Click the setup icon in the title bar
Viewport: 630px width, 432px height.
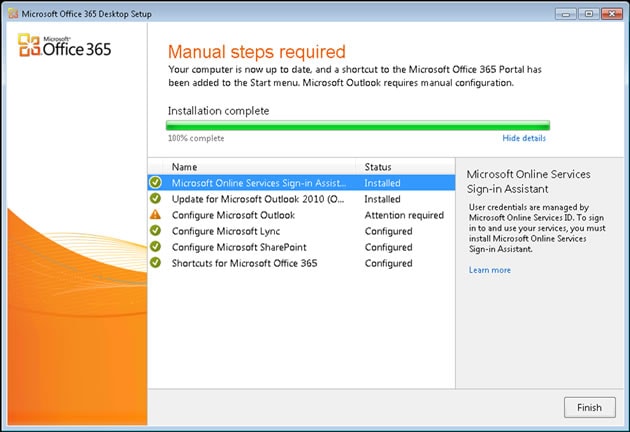[13, 14]
